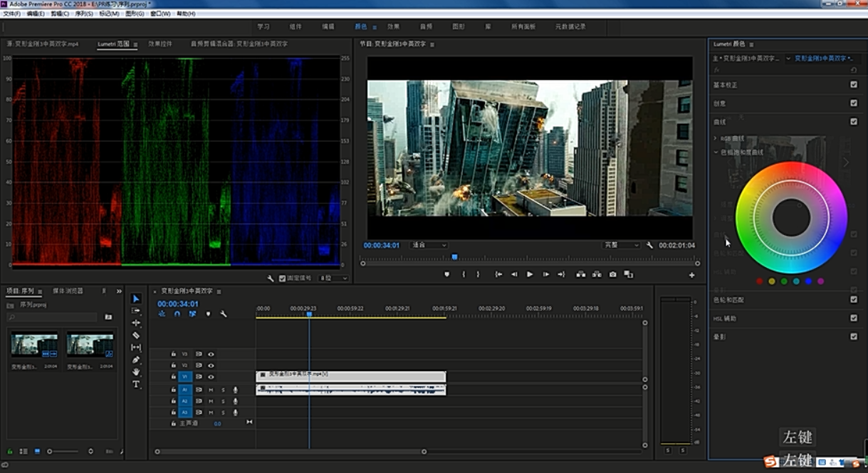Switch to the 编辑 workspace tab
Image resolution: width=868 pixels, height=473 pixels.
pyautogui.click(x=328, y=26)
